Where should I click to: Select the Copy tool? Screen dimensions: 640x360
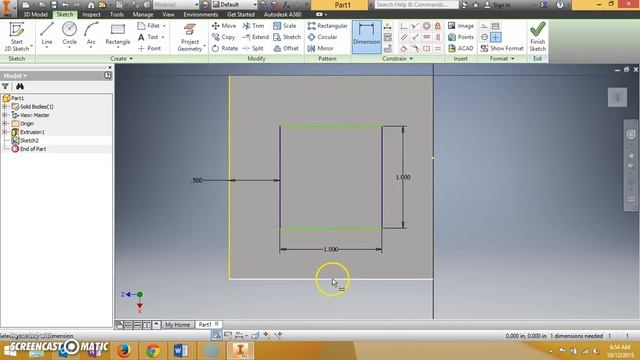[223, 37]
